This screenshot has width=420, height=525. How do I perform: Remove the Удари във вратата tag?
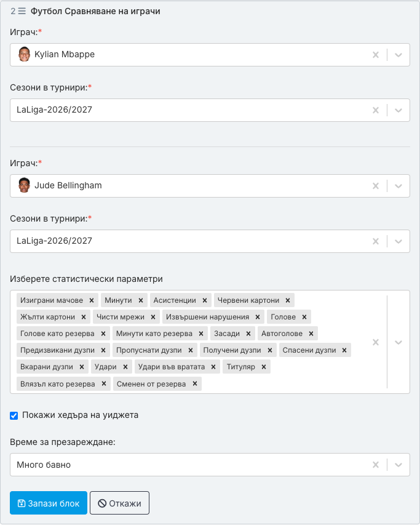click(213, 367)
